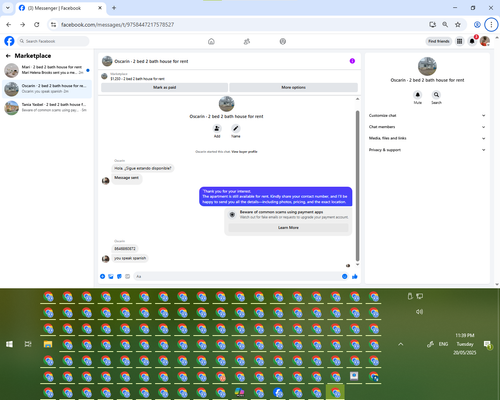Open the Chrome zoom magnifier icon
Viewport: 500px width, 400px height.
click(445, 25)
